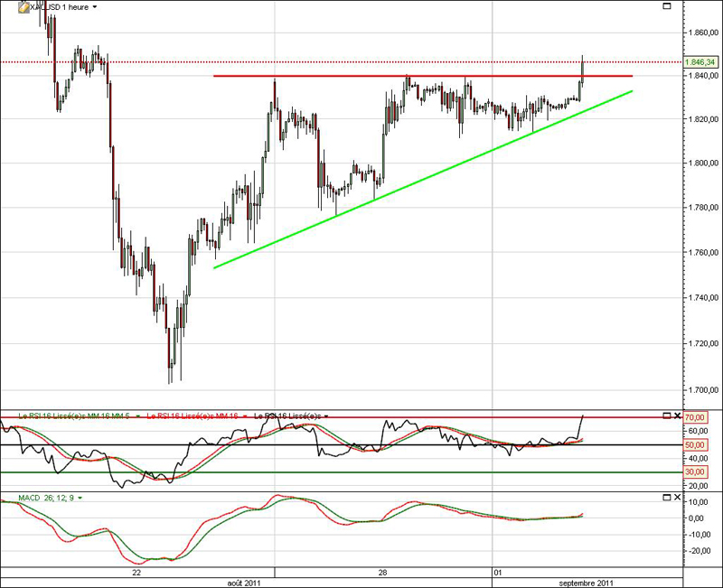Maximize the RSI indicator panel
Screen dimensions: 723x588
tap(667, 415)
